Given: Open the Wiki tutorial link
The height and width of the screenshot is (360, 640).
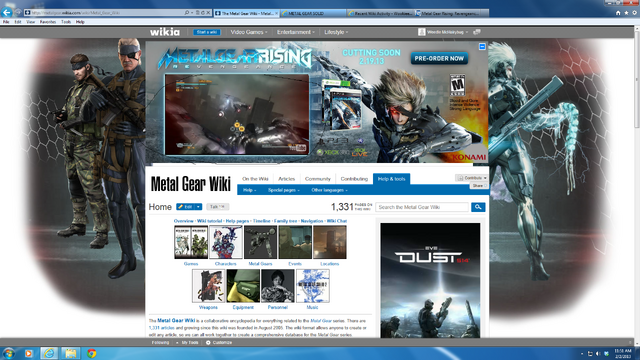Looking at the screenshot, I should pyautogui.click(x=209, y=221).
